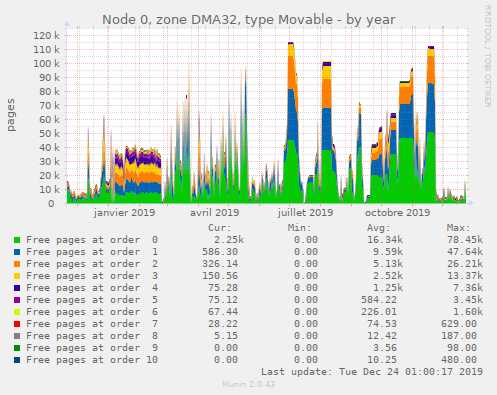
Task: Click the 'Free pages at order 5' label
Action: coord(92,300)
